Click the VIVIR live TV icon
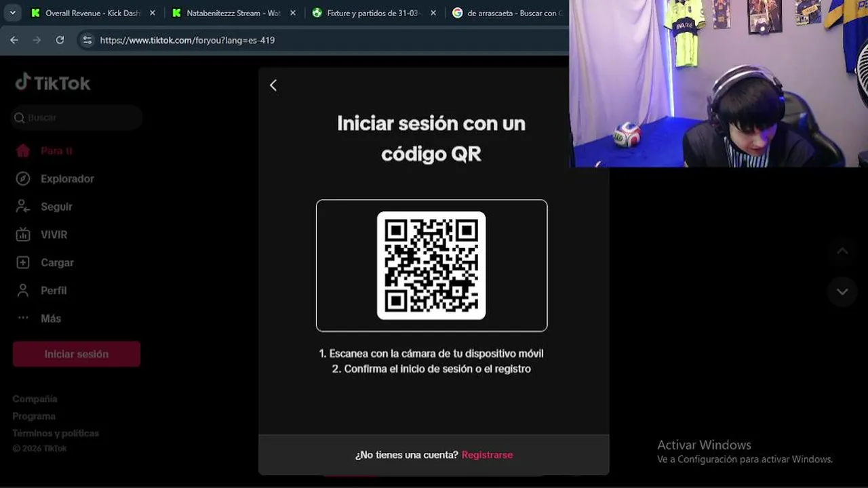868x488 pixels. click(x=23, y=235)
